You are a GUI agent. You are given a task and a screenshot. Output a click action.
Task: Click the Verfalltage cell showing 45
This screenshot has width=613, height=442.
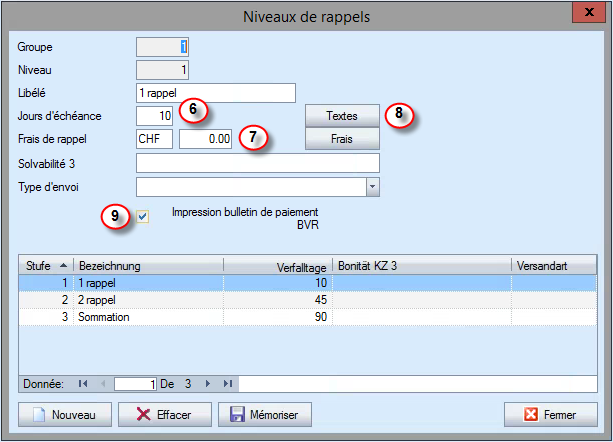(278, 300)
